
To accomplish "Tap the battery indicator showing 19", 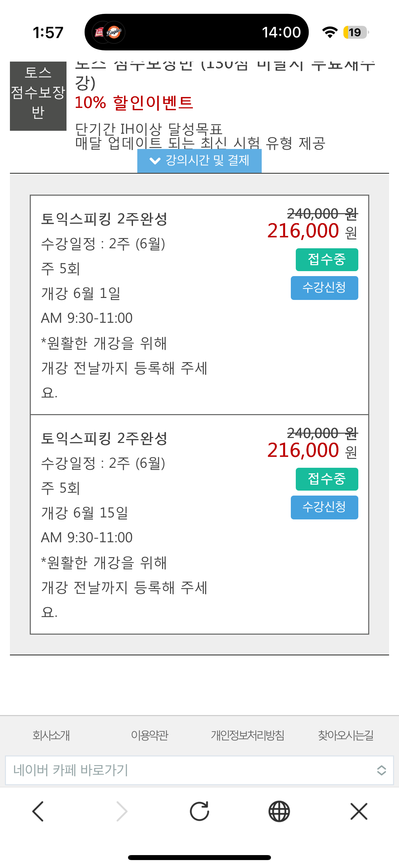I will [356, 32].
